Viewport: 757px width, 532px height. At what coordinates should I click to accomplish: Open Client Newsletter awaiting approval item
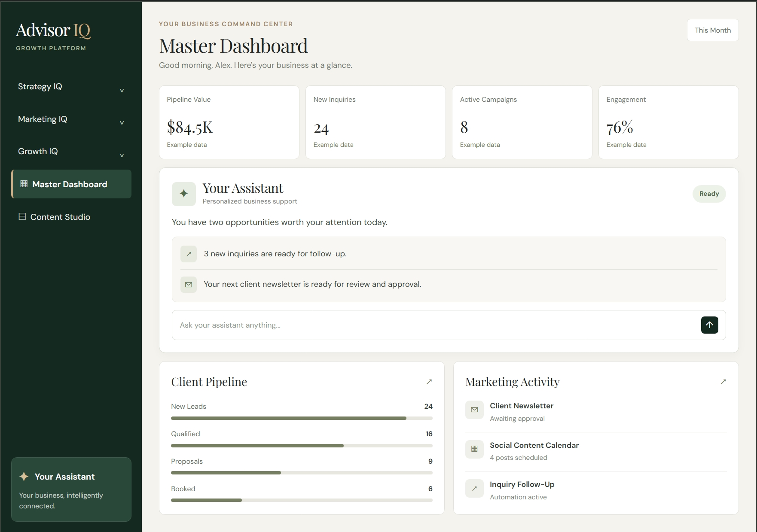click(x=596, y=412)
